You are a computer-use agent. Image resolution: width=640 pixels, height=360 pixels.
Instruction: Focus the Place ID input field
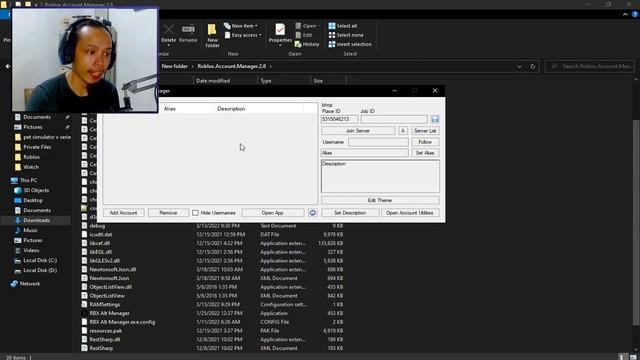tap(339, 119)
